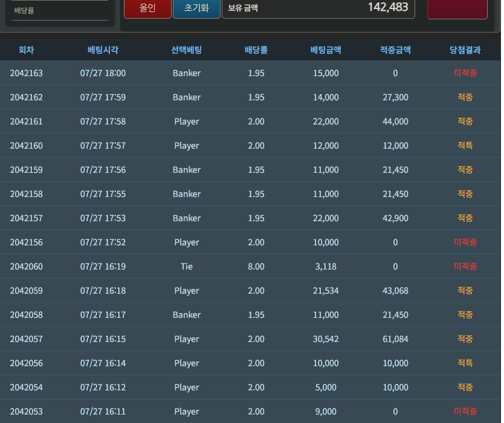Click the 44,000 winning amount
Screen dimensions: 504x423
coord(395,121)
